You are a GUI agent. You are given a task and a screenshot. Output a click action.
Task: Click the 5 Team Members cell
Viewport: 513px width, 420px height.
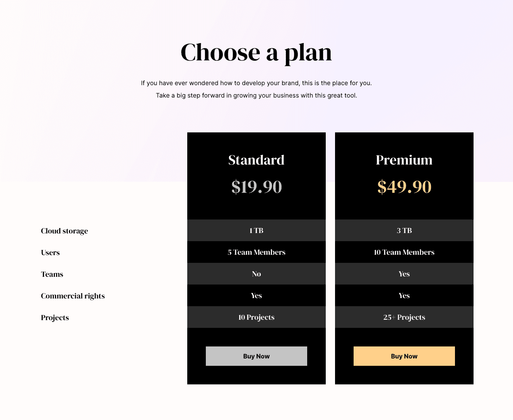pos(256,252)
